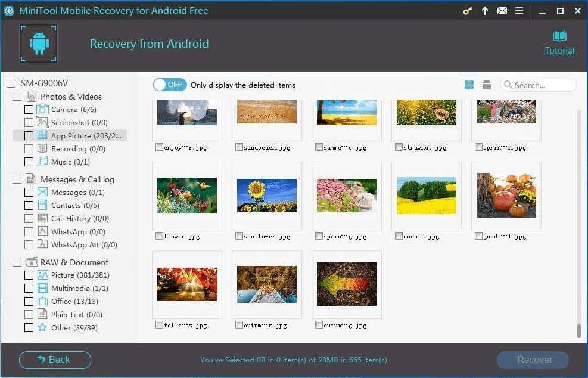The image size is (588, 378).
Task: Select the SM-G9006V device checkbox
Action: [x=10, y=83]
